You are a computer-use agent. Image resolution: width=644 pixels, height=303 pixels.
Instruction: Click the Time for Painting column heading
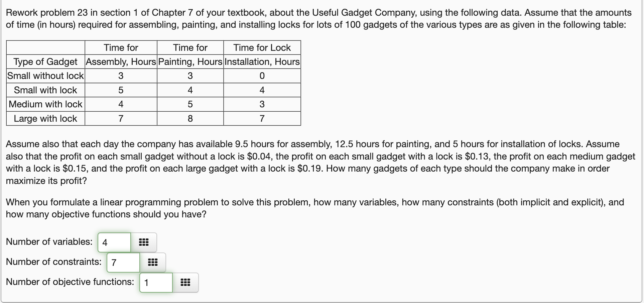tap(190, 55)
